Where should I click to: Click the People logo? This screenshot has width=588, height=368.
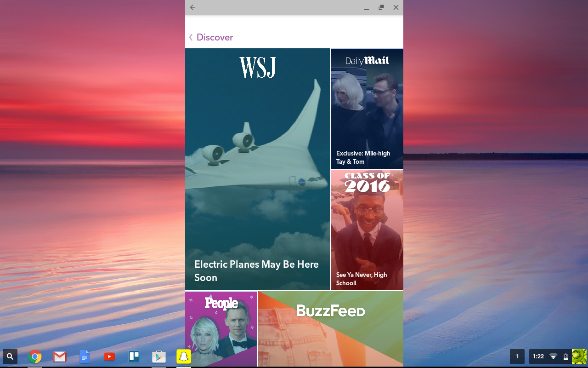pyautogui.click(x=221, y=303)
